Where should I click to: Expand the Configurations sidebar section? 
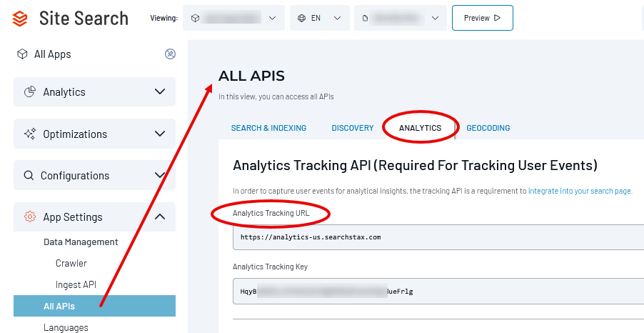click(94, 176)
